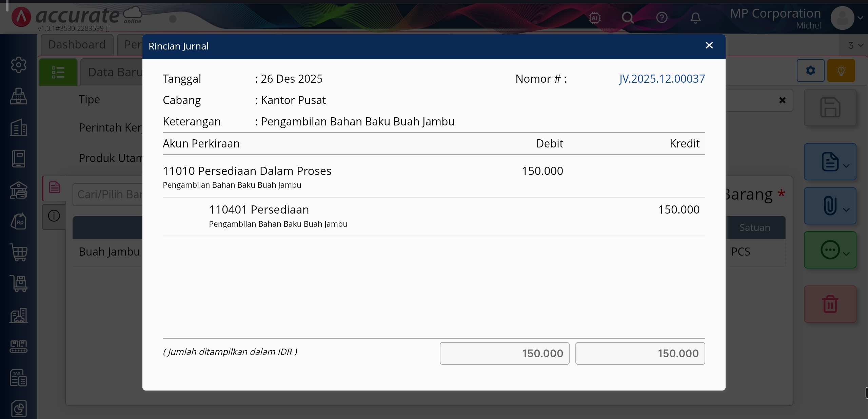Click the red trash delete button
This screenshot has height=419, width=868.
[830, 304]
